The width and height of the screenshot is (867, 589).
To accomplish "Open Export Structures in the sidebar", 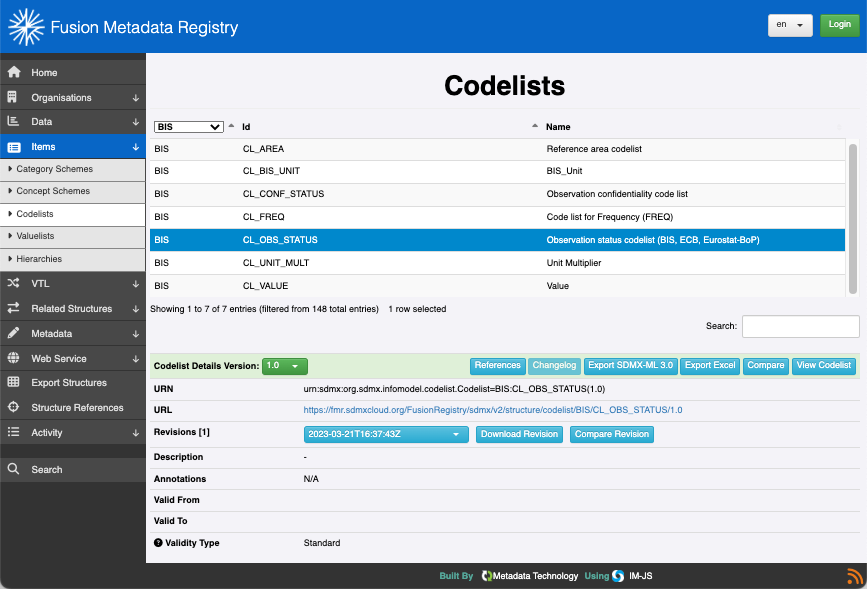I will (72, 383).
